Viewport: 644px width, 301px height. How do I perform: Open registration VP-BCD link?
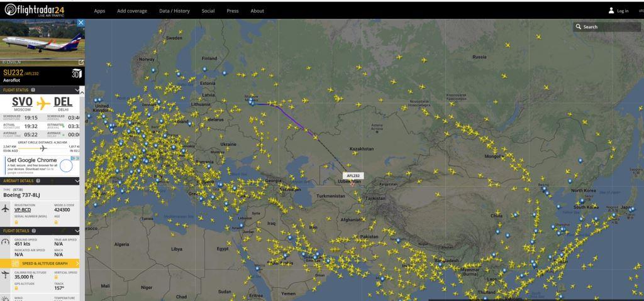23,210
